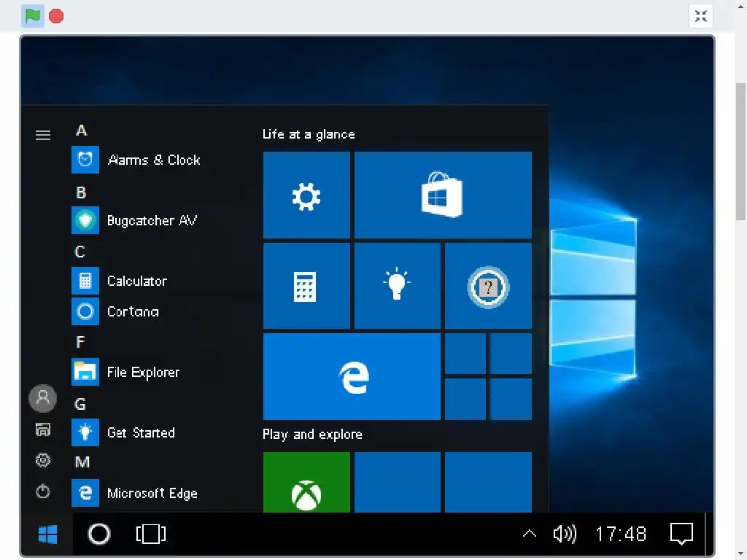
Task: Open the Action Center notification icon
Action: (x=681, y=534)
